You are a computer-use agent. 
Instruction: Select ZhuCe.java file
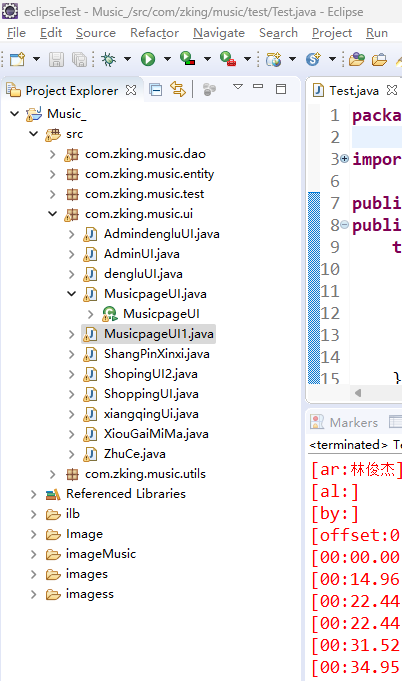pos(135,453)
